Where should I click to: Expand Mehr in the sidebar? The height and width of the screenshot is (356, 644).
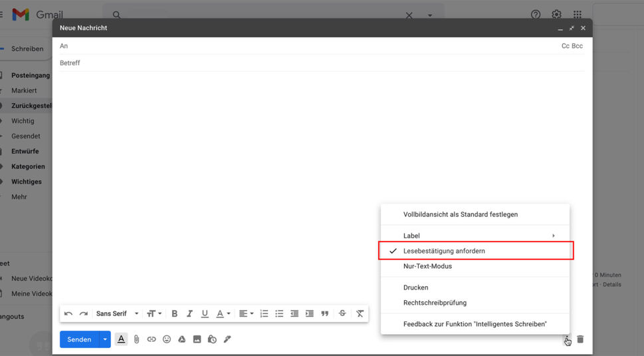pyautogui.click(x=19, y=198)
